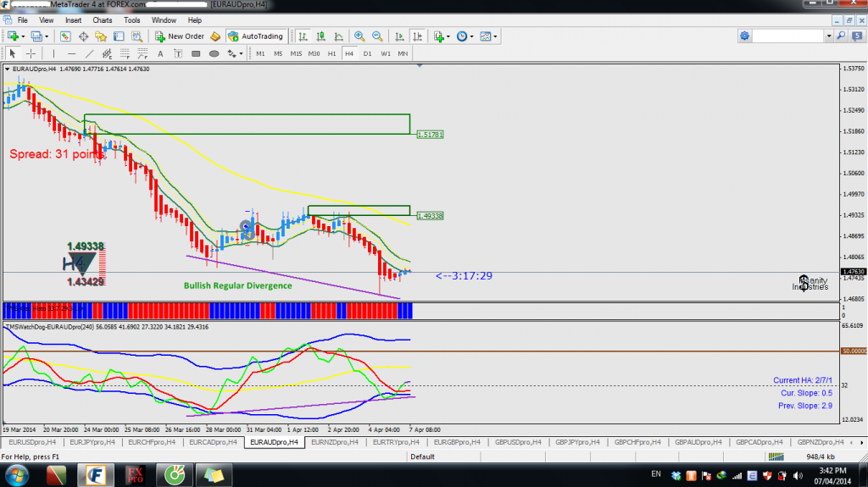The height and width of the screenshot is (487, 868).
Task: Open the templates dropdown
Action: 488,36
